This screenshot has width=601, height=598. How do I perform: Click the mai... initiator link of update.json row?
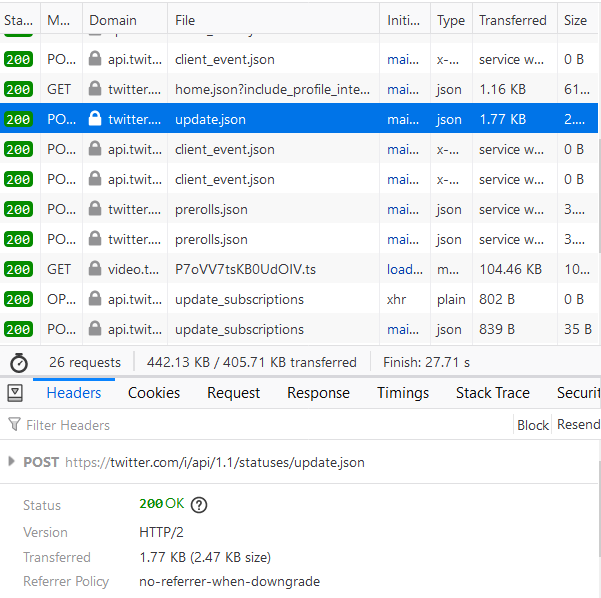(403, 119)
